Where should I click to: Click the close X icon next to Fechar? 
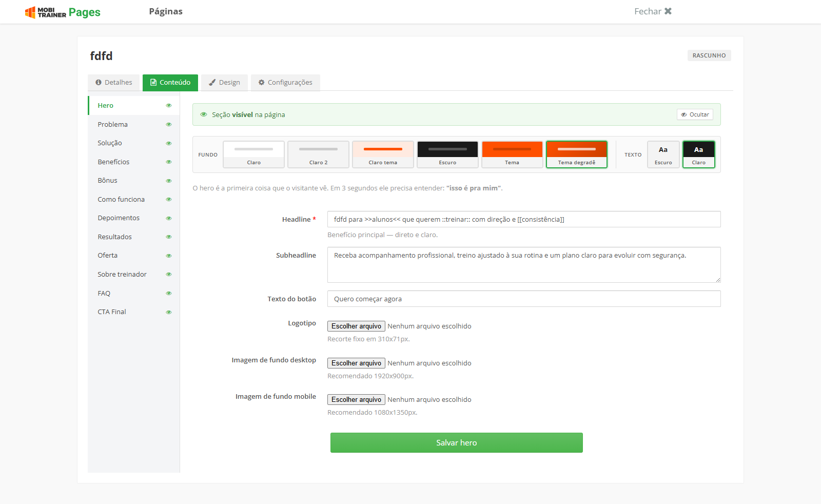coord(668,11)
